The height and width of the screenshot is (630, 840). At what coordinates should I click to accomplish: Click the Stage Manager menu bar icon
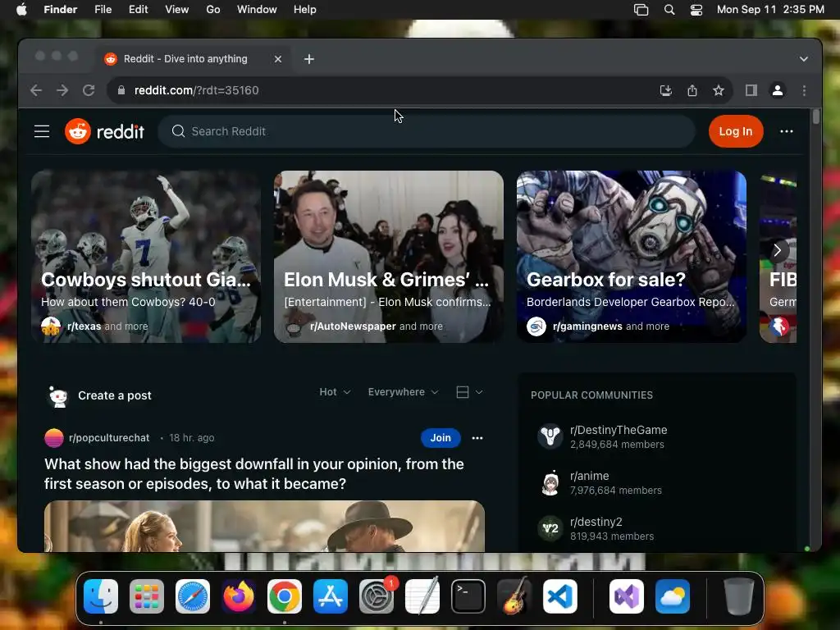tap(641, 10)
